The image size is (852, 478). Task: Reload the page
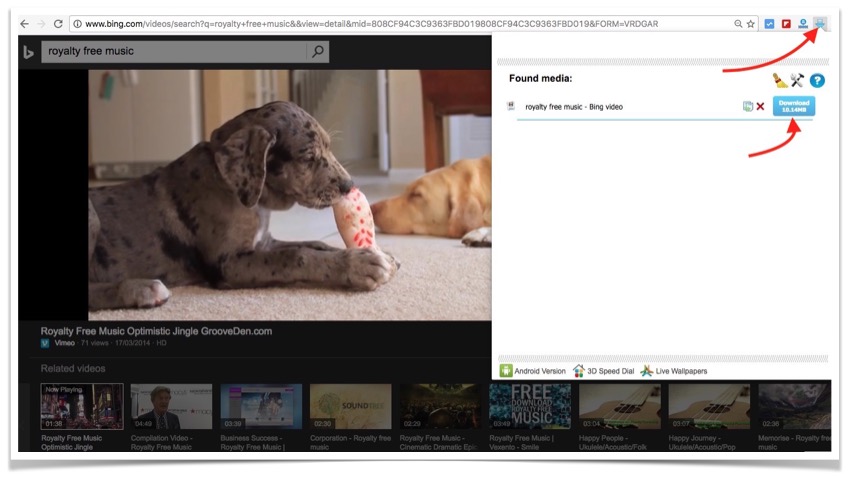click(x=58, y=23)
